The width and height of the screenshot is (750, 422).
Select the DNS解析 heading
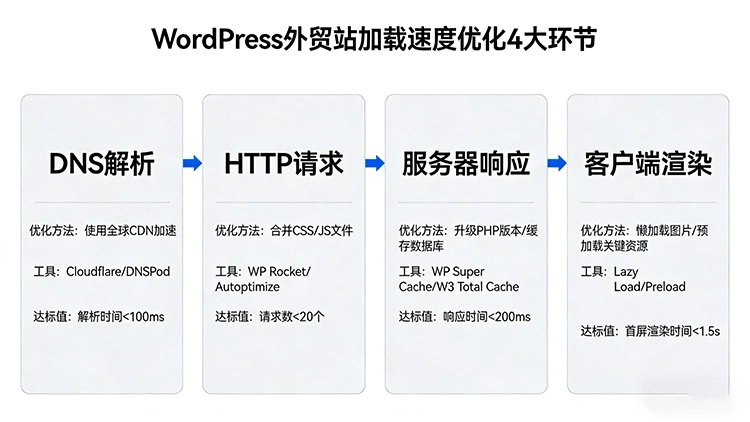[x=102, y=163]
